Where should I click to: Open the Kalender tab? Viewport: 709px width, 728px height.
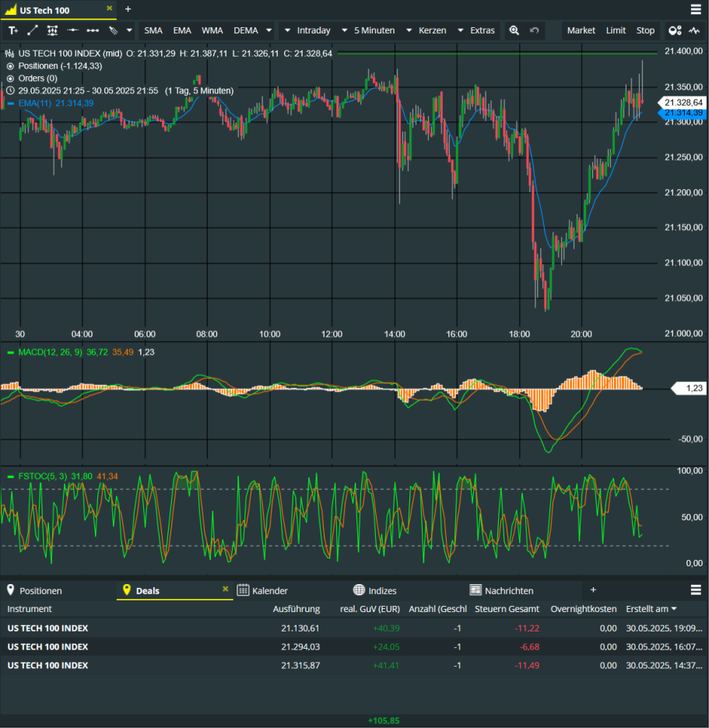pos(270,590)
